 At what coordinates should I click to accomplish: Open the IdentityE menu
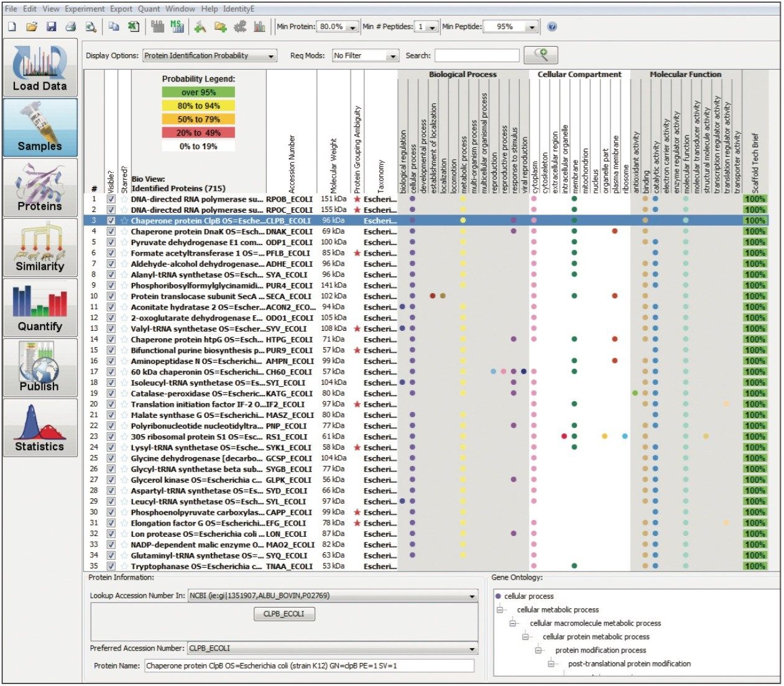239,9
